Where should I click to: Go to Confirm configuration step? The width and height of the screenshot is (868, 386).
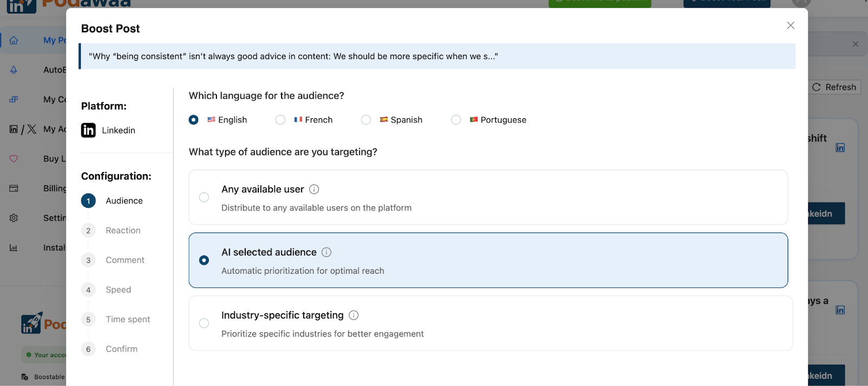pos(110,349)
